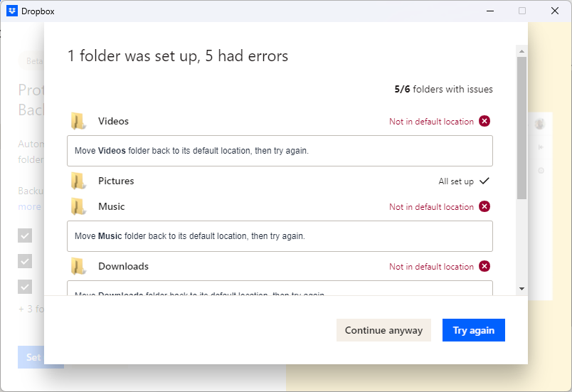Click the Music not in default location status

[x=431, y=207]
